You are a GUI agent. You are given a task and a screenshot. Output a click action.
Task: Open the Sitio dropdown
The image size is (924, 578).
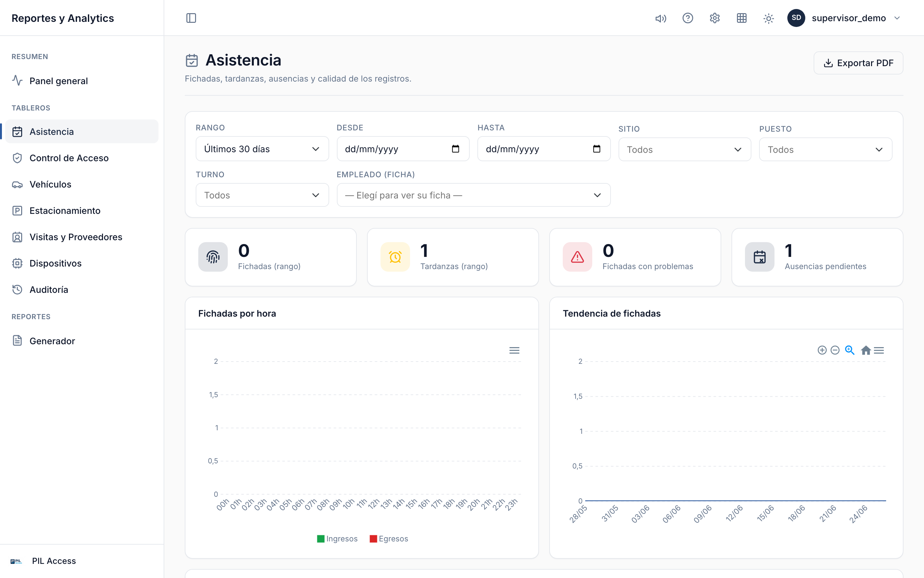685,149
